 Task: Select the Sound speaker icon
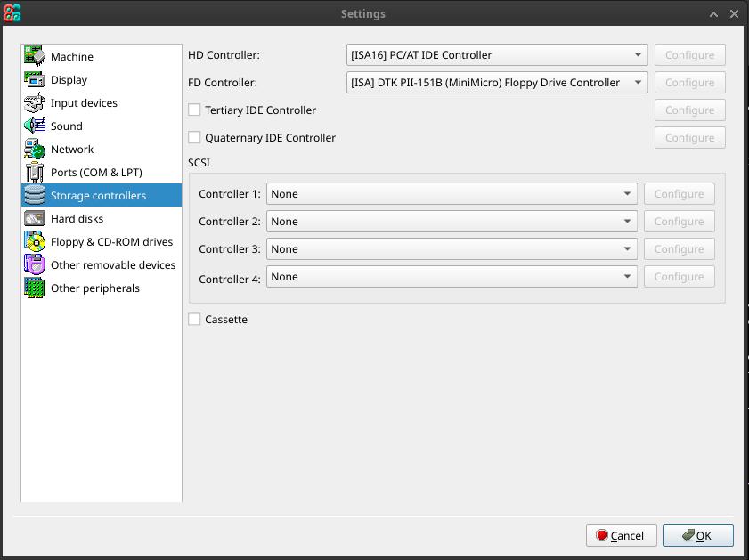(35, 126)
